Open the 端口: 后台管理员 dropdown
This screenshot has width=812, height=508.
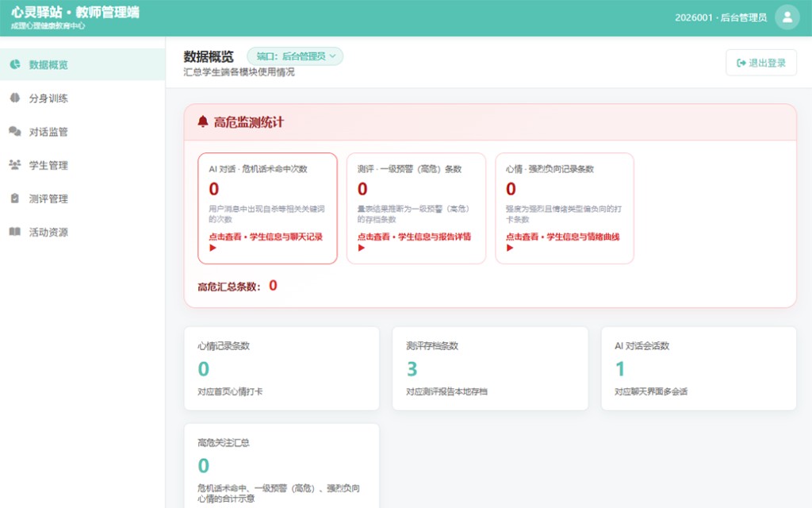pos(295,56)
